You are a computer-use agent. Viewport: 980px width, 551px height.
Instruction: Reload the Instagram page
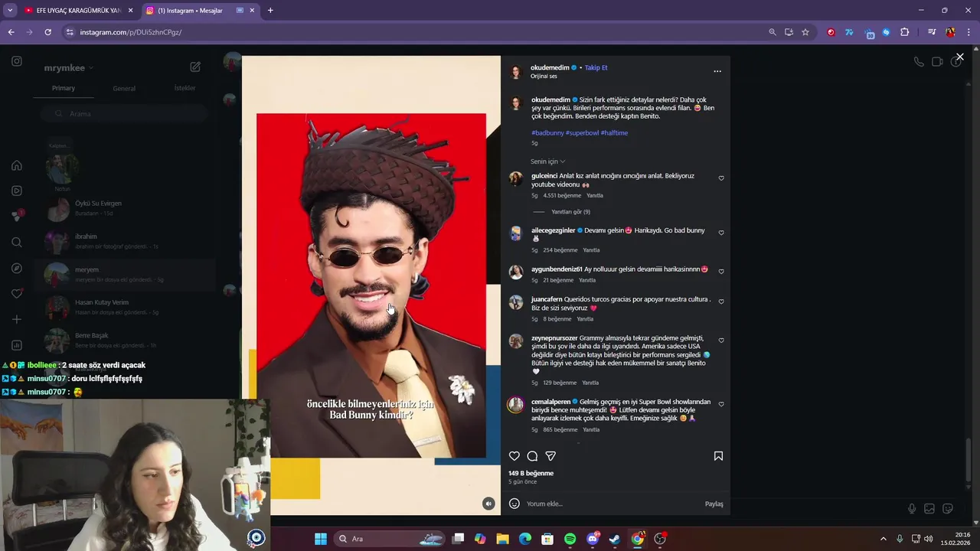(x=47, y=32)
